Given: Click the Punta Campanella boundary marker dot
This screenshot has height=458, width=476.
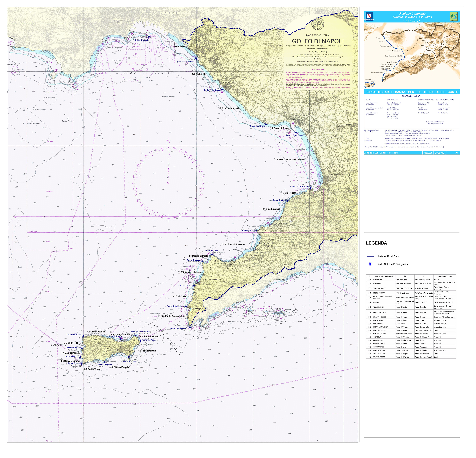Looking at the screenshot, I should click(190, 327).
